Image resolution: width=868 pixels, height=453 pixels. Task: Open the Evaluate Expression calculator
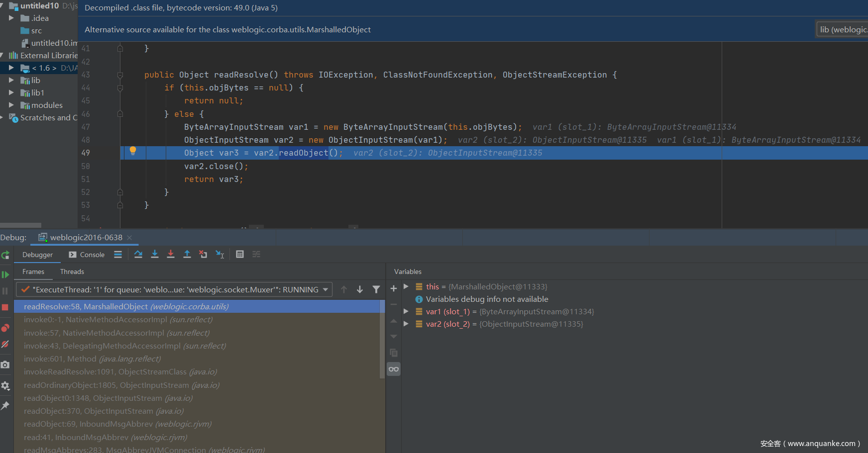[x=240, y=255]
